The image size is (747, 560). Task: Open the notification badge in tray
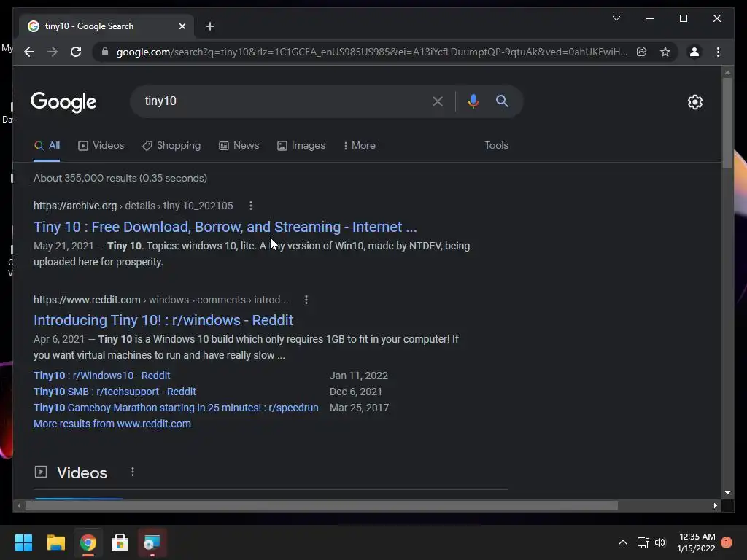(727, 542)
